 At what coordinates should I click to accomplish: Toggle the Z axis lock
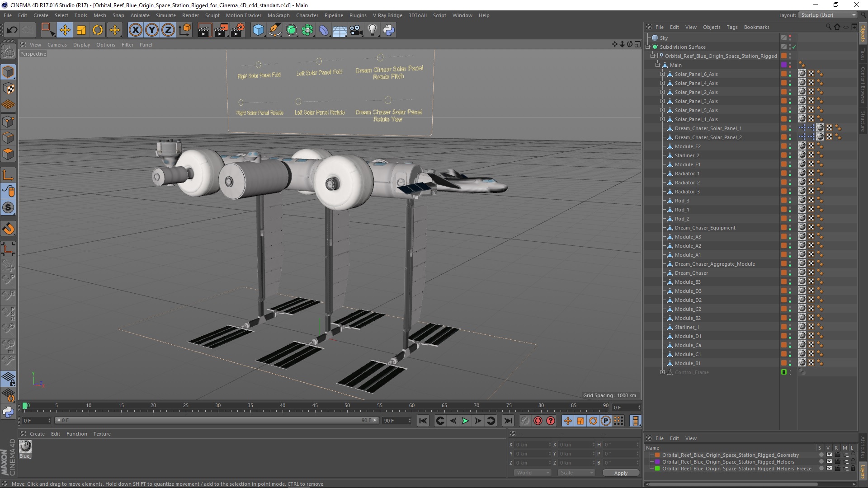pos(168,30)
